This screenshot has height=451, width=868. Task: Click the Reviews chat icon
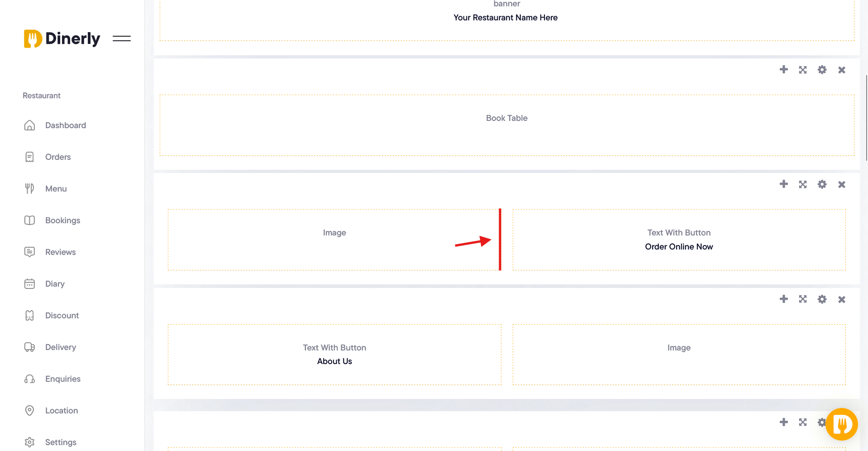click(29, 252)
